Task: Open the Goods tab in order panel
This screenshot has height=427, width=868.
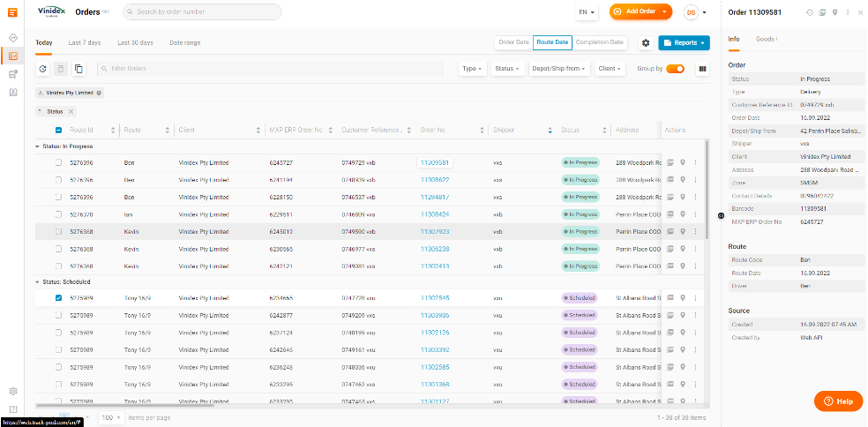Action: point(766,39)
